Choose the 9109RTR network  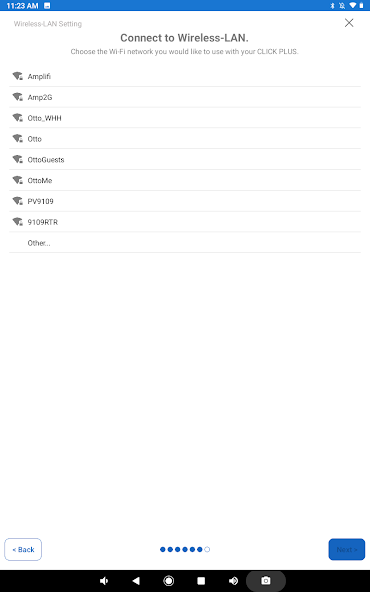click(x=185, y=222)
